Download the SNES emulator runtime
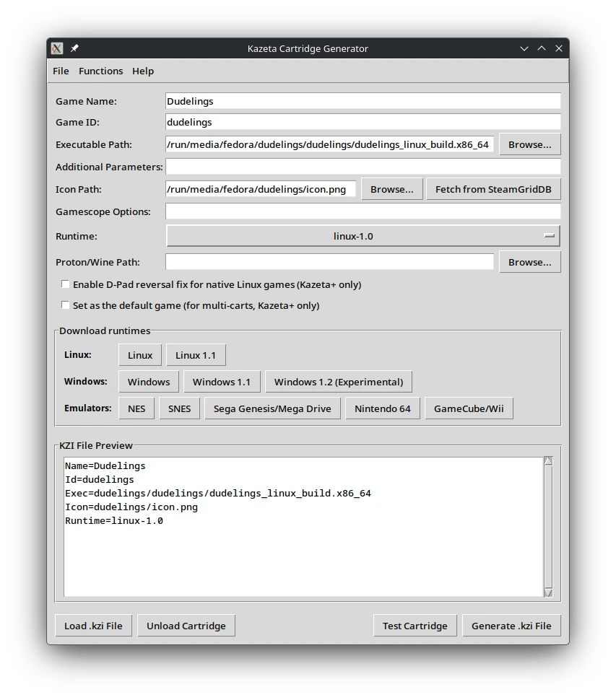616x700 pixels. pos(179,408)
